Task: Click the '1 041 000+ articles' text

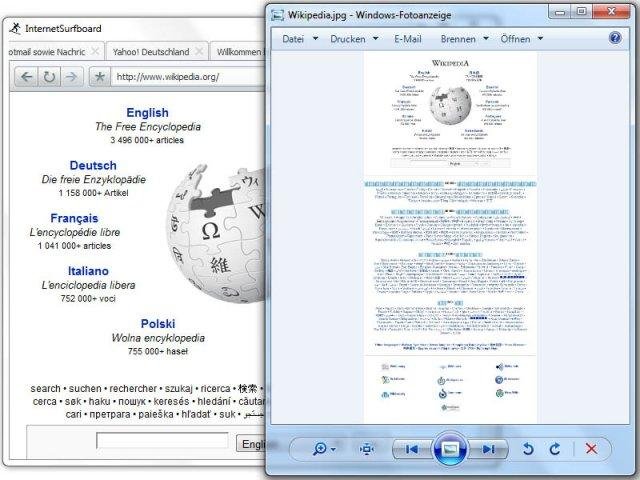Action: coord(74,246)
